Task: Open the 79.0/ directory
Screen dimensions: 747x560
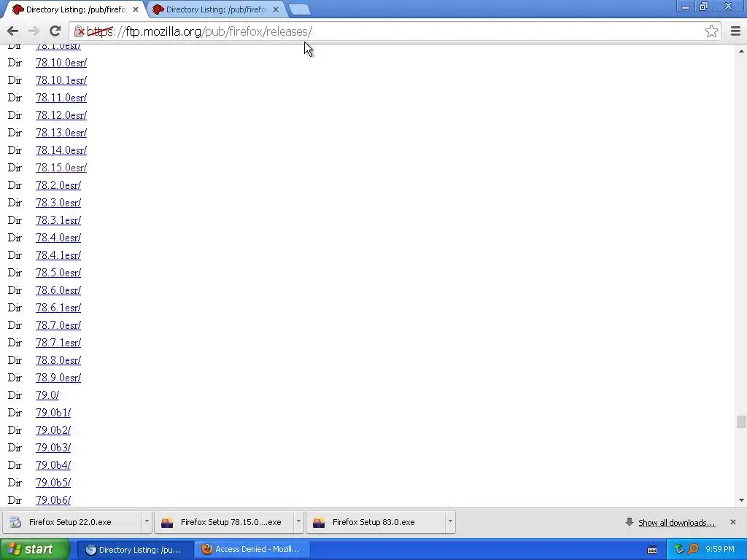Action: click(47, 395)
